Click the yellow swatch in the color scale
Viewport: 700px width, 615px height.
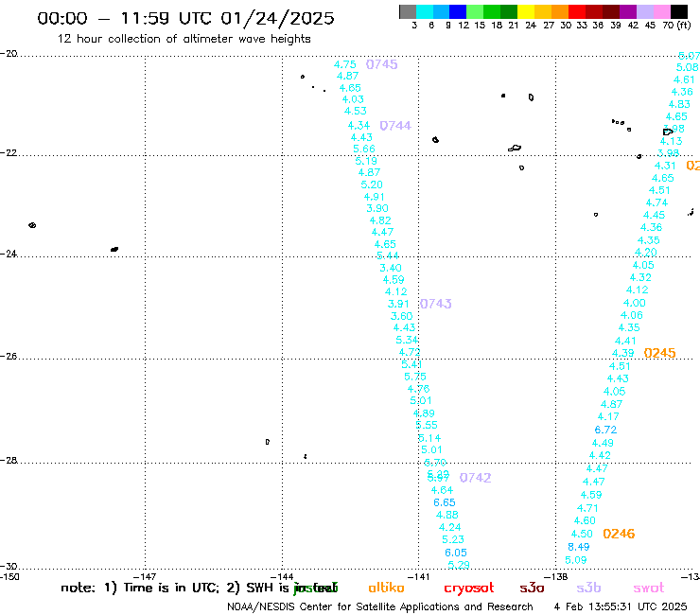[x=526, y=11]
